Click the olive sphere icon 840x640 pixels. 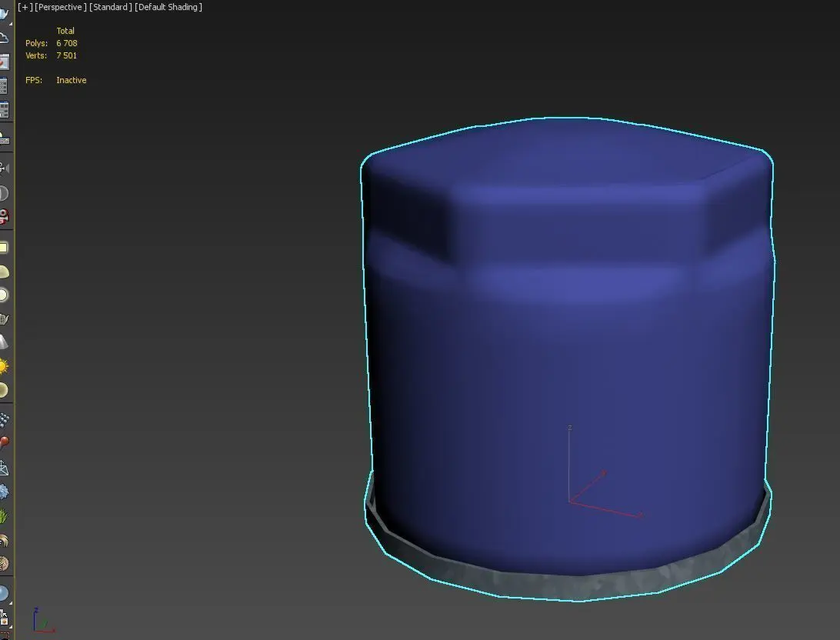[4, 390]
